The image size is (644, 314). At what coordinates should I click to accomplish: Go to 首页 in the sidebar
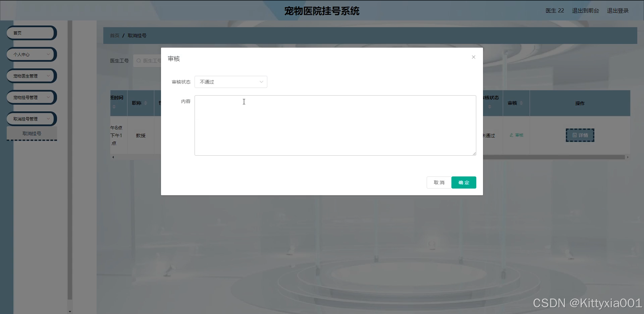click(x=31, y=33)
